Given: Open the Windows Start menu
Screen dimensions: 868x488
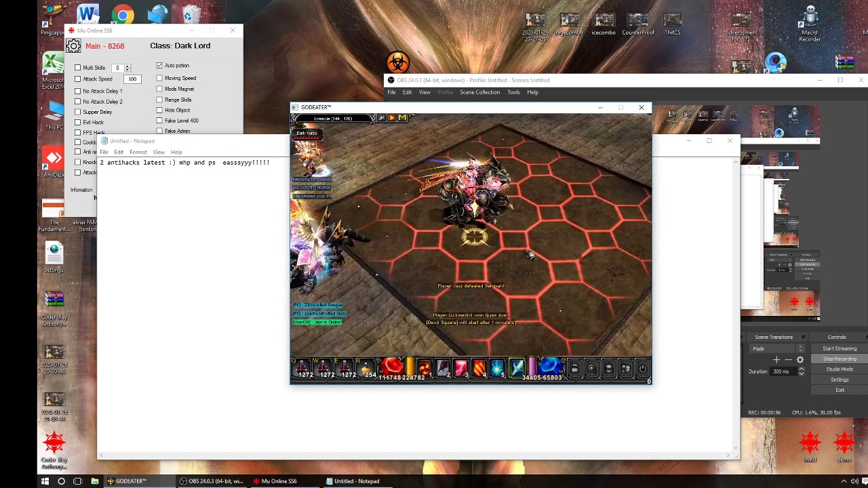Looking at the screenshot, I should (x=45, y=481).
